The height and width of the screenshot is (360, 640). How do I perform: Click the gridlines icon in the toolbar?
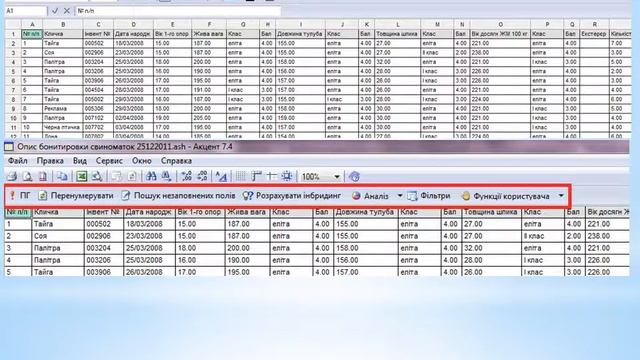click(x=241, y=176)
